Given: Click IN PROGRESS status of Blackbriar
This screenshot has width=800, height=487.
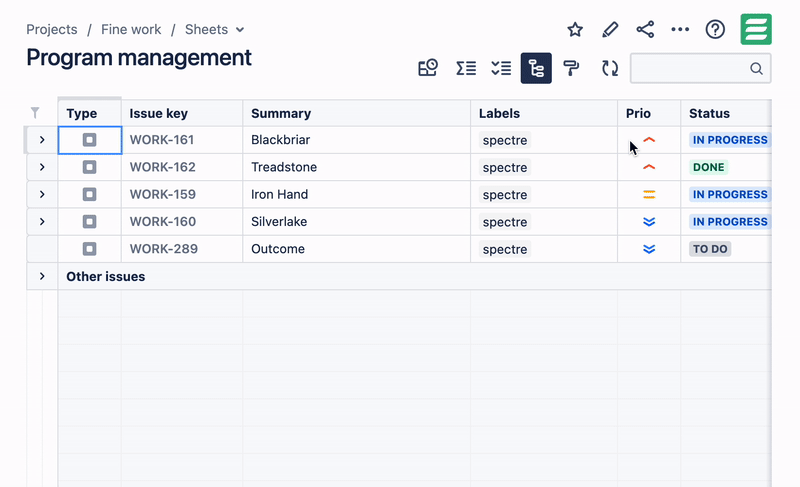Looking at the screenshot, I should [x=730, y=140].
